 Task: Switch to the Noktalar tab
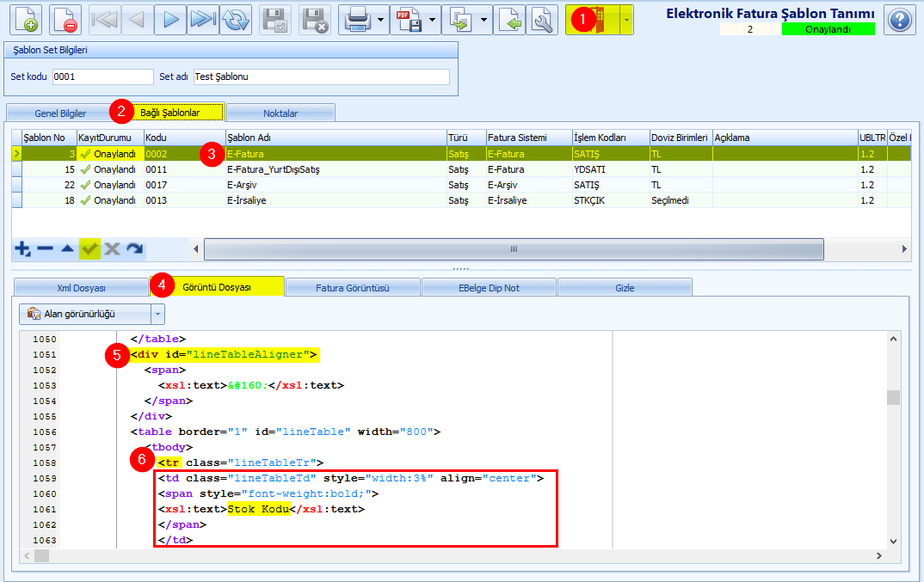pos(280,113)
